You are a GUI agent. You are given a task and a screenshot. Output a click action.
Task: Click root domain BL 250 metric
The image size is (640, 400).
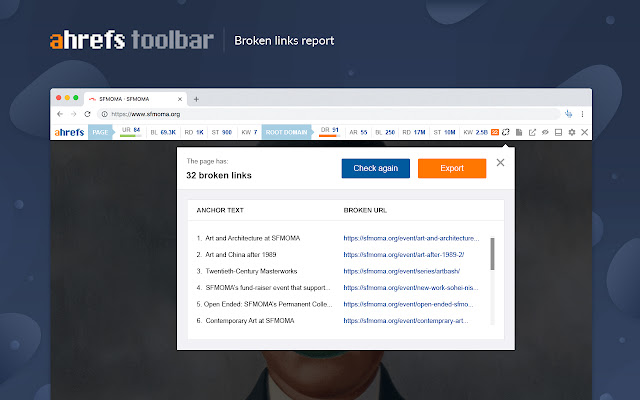point(385,132)
